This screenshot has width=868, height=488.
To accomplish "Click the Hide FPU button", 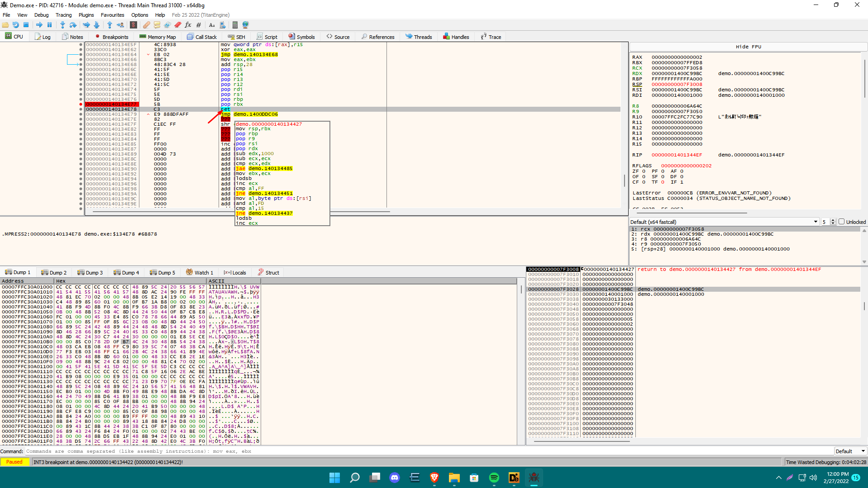I will pos(749,47).
